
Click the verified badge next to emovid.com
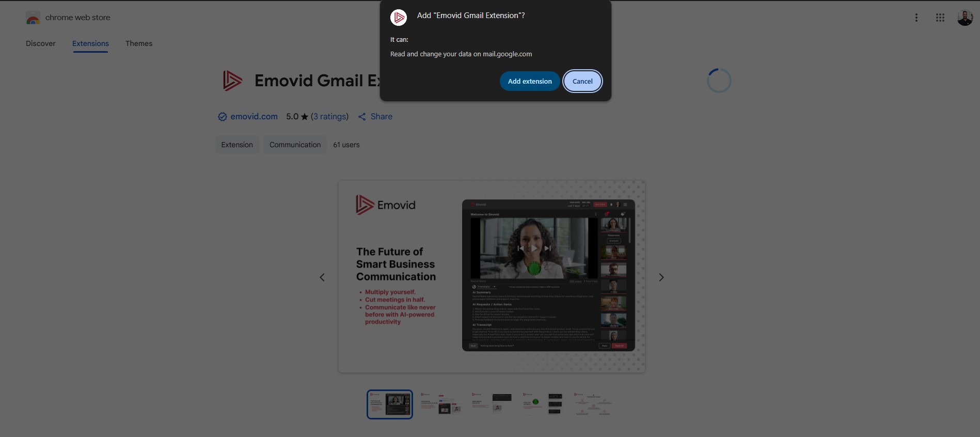223,117
